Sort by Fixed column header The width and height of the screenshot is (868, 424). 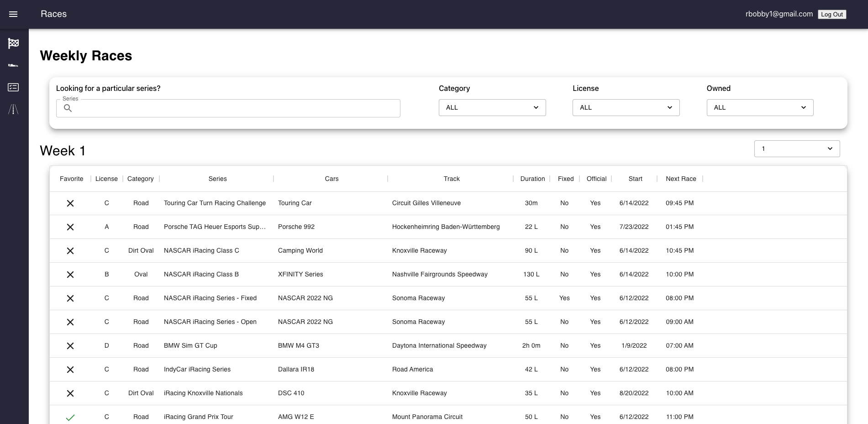pyautogui.click(x=566, y=179)
